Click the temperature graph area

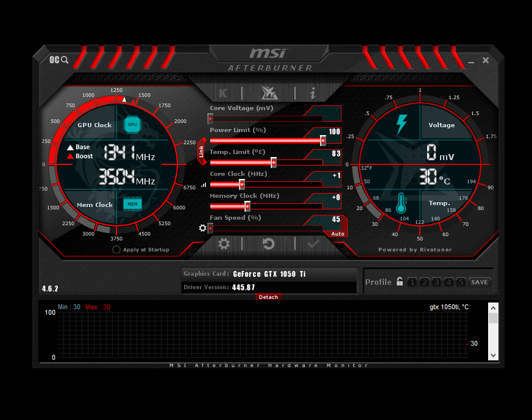pyautogui.click(x=263, y=335)
